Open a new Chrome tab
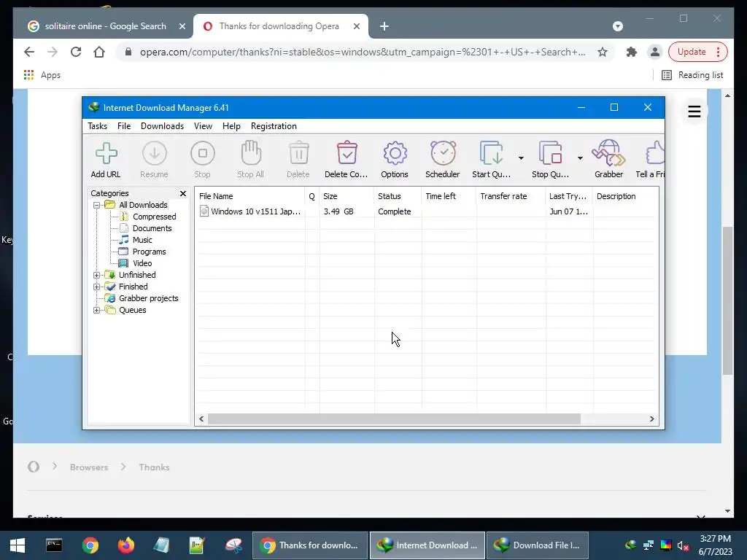The width and height of the screenshot is (747, 560). click(x=384, y=26)
